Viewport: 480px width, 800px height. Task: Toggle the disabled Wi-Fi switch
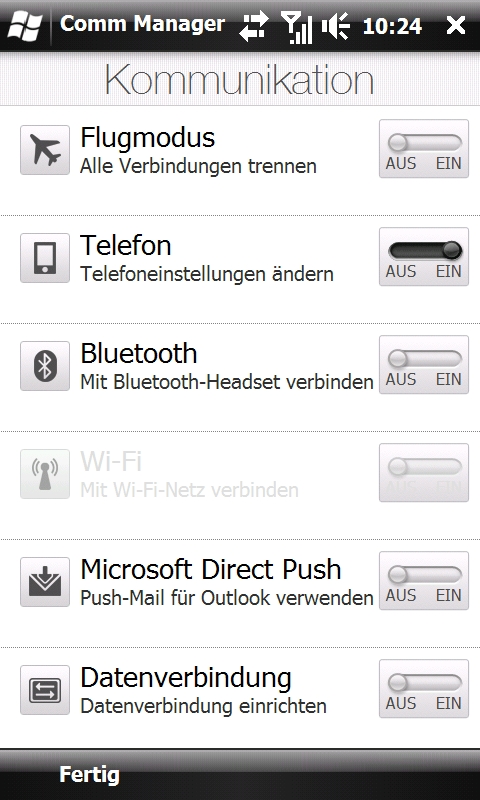pos(424,472)
